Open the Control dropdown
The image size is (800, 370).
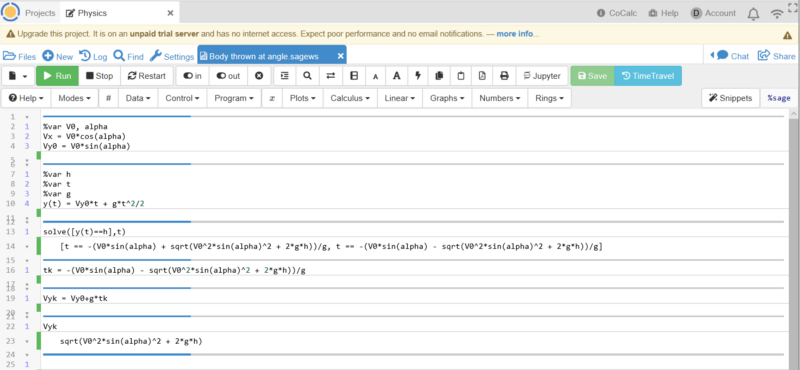[182, 98]
